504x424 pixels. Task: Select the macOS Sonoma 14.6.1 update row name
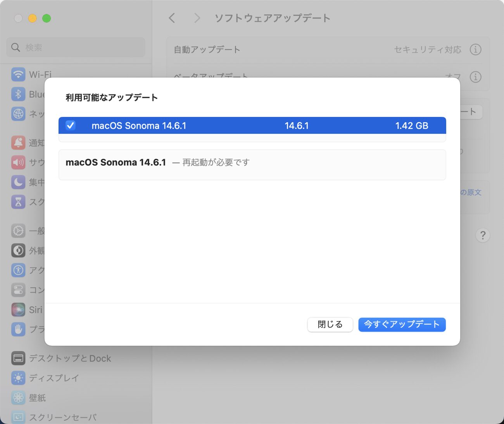[139, 126]
